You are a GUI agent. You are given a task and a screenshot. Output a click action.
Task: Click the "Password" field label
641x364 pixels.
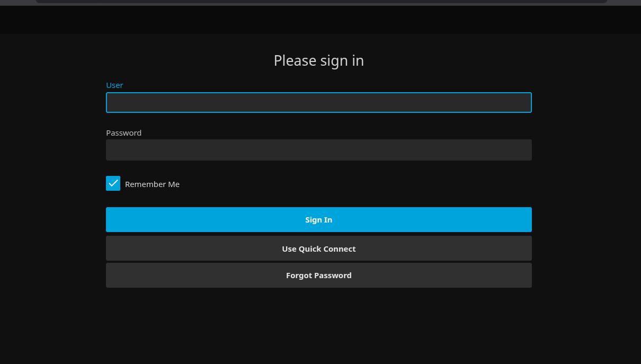(x=123, y=133)
